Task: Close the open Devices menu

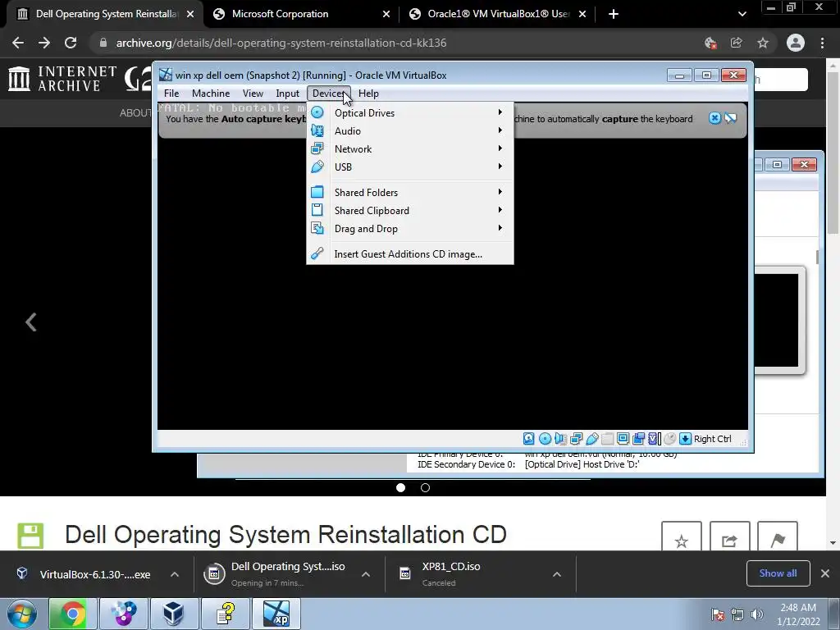Action: coord(328,94)
